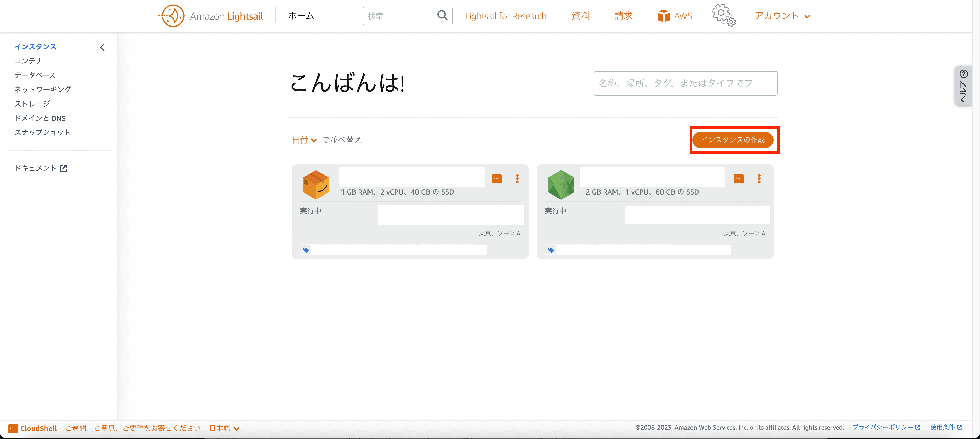Select ドメインと DNS in the sidebar
Viewport: 980px width, 439px height.
click(40, 118)
